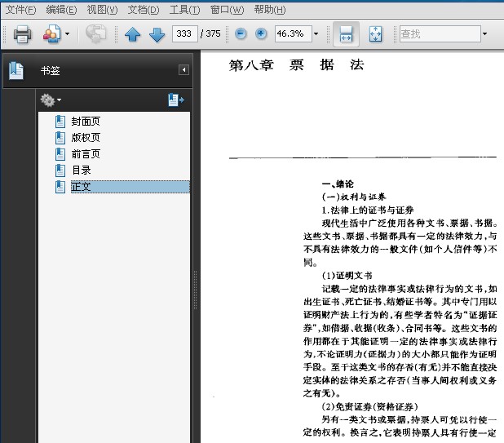Screen dimensions: 504x443
Task: Click the bookmark icon beside 封面页
Action: (x=60, y=122)
